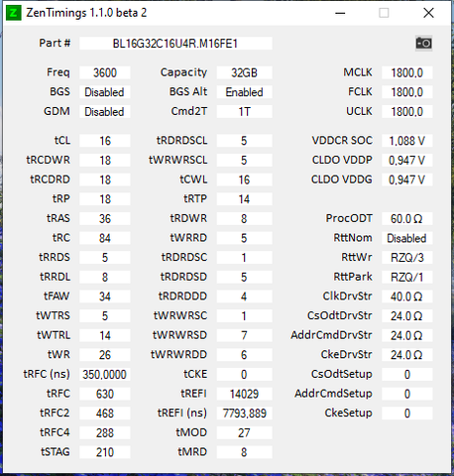
Task: Select the RttPark RZQ/1 value
Action: point(407,277)
